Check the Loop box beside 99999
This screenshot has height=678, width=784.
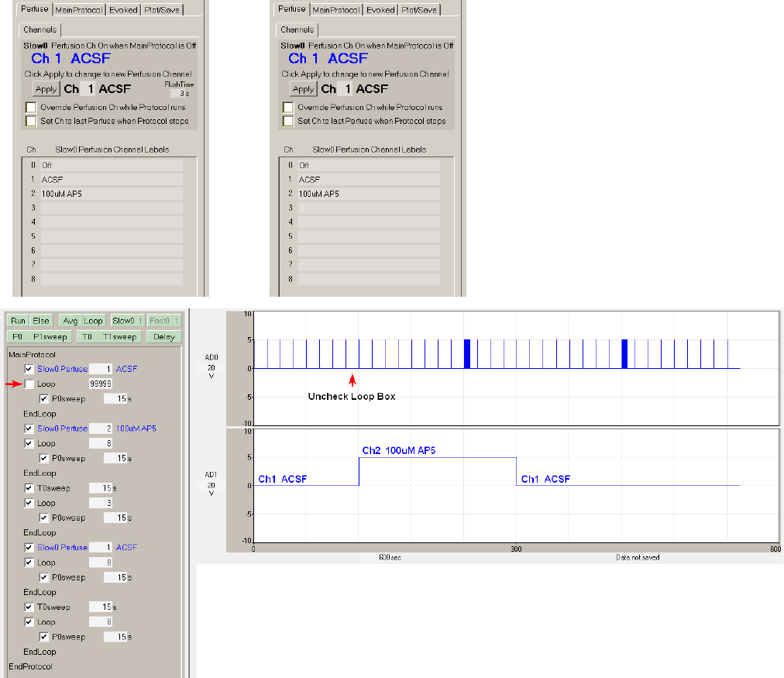[x=29, y=384]
